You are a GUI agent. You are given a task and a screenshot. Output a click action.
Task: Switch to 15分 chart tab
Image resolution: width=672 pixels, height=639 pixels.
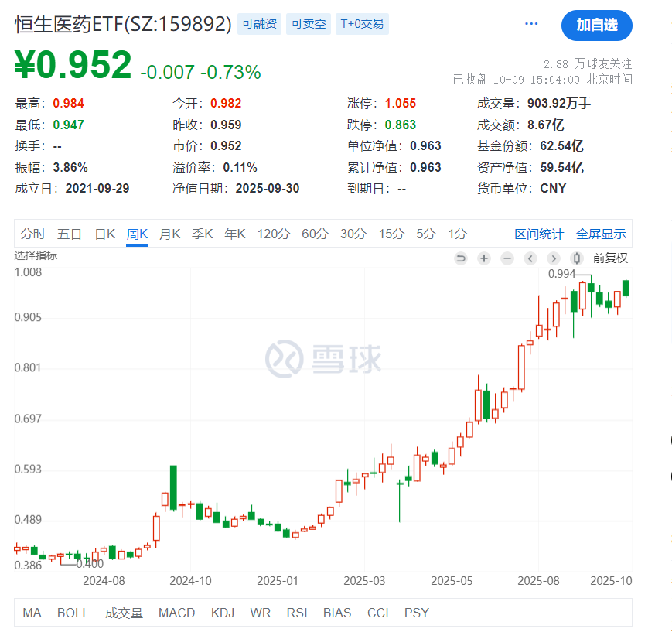[x=391, y=234]
